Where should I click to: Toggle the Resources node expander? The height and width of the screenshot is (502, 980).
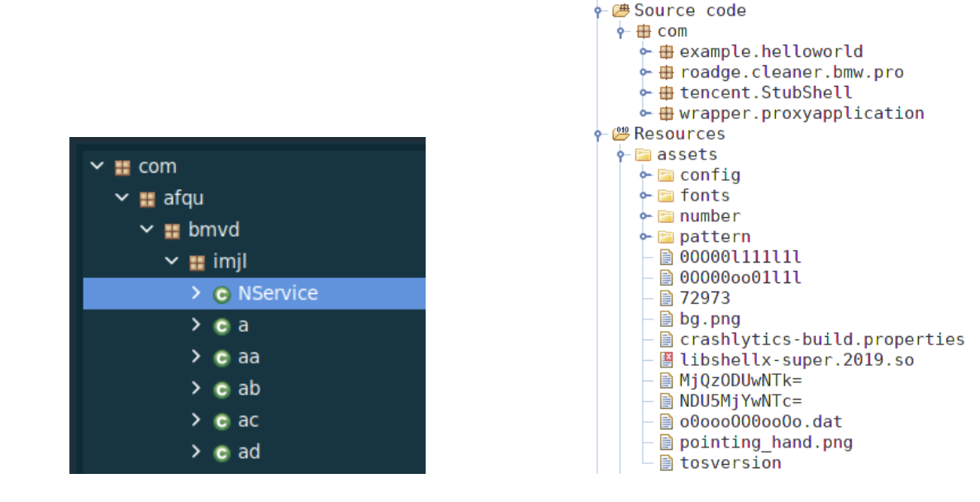(598, 134)
